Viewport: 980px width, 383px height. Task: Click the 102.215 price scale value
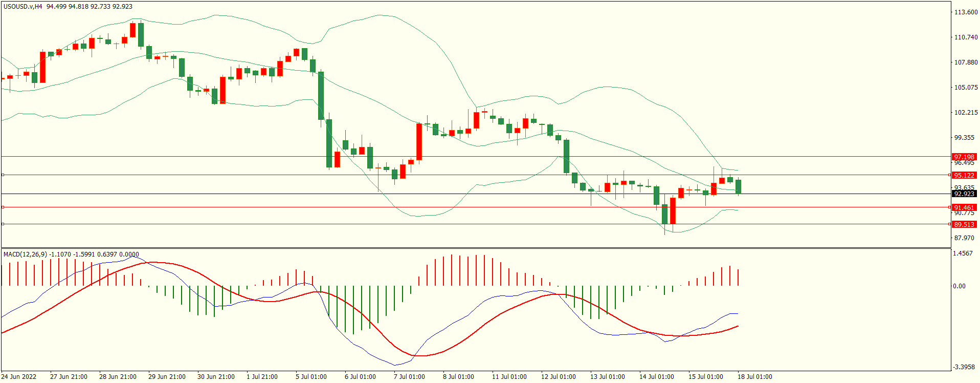pyautogui.click(x=966, y=113)
